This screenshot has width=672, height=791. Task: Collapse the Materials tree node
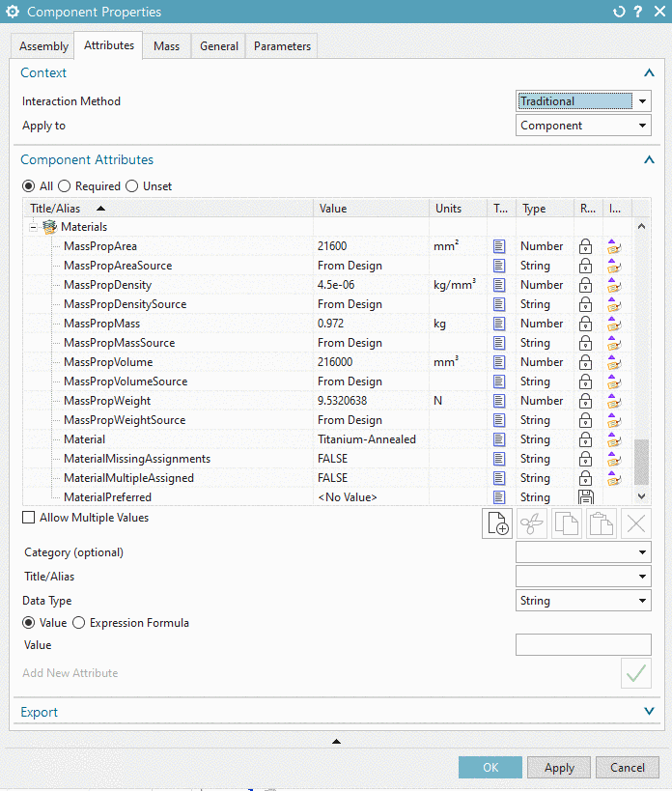pos(33,228)
